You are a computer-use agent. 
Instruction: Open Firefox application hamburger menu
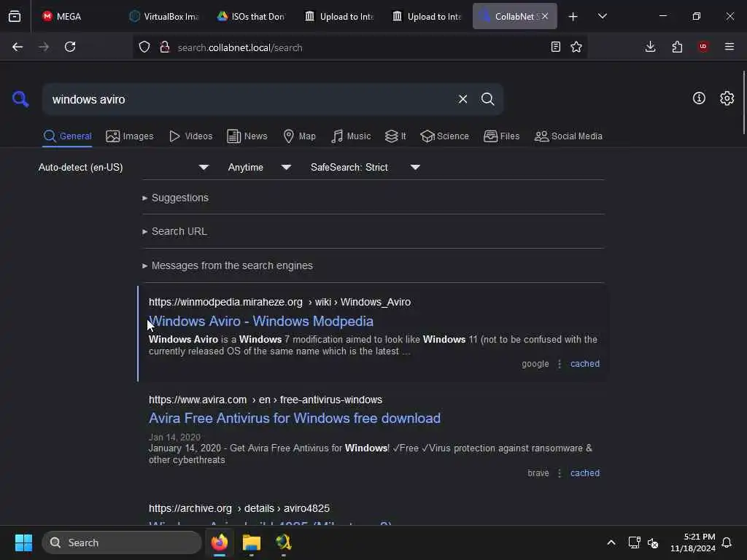729,47
